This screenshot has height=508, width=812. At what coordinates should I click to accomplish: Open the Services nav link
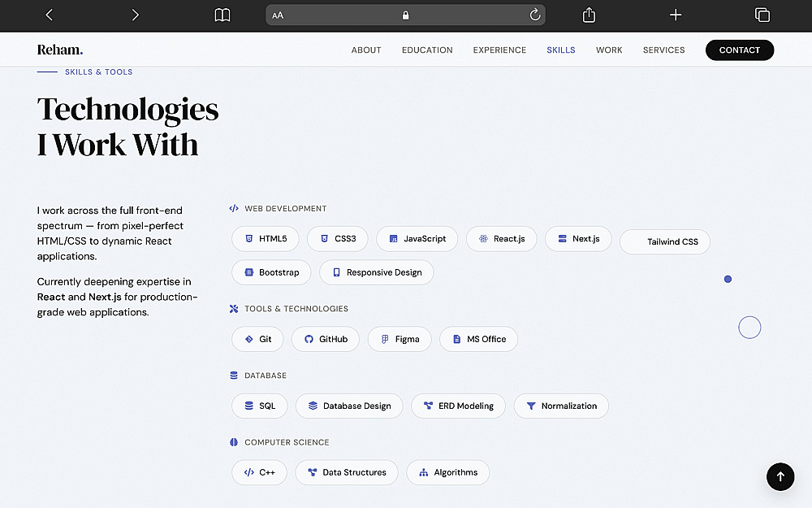[x=663, y=50]
